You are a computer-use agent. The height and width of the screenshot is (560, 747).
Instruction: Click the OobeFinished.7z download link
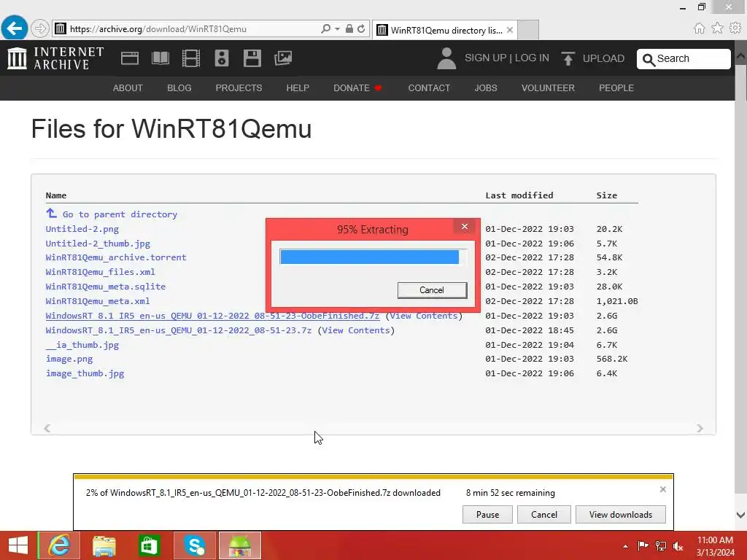(x=212, y=316)
